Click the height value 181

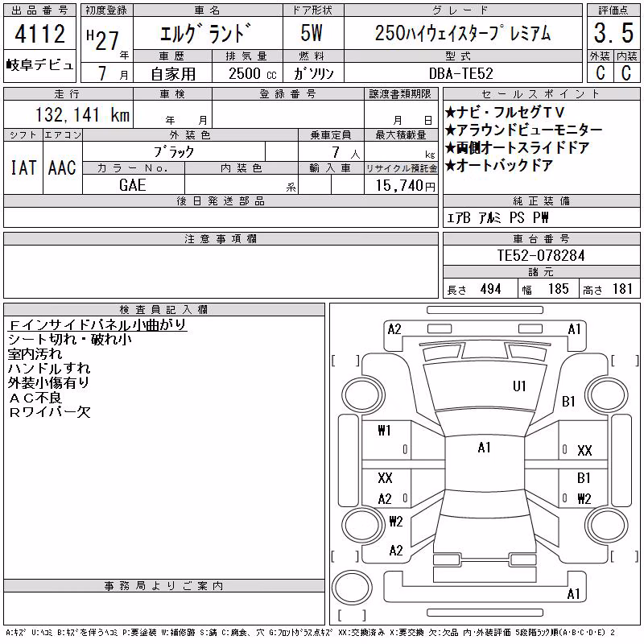pyautogui.click(x=622, y=289)
